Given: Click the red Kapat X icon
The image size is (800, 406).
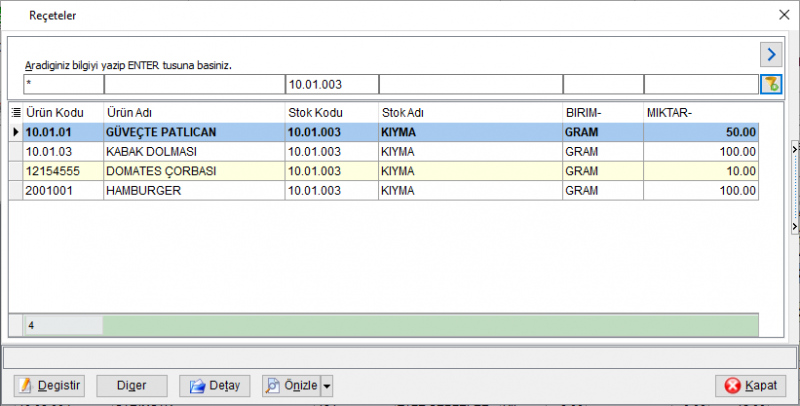Looking at the screenshot, I should pos(732,386).
